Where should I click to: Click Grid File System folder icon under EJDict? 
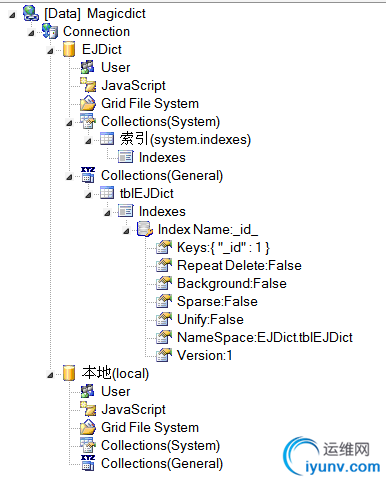click(x=88, y=103)
